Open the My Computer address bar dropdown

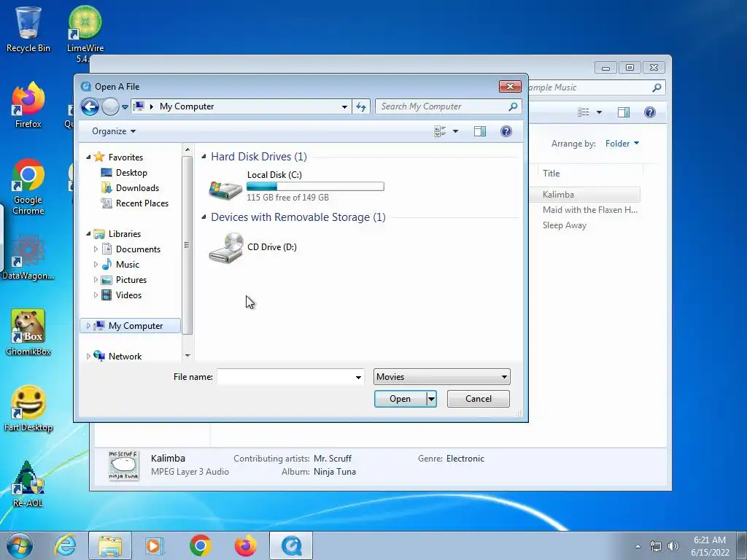coord(344,107)
